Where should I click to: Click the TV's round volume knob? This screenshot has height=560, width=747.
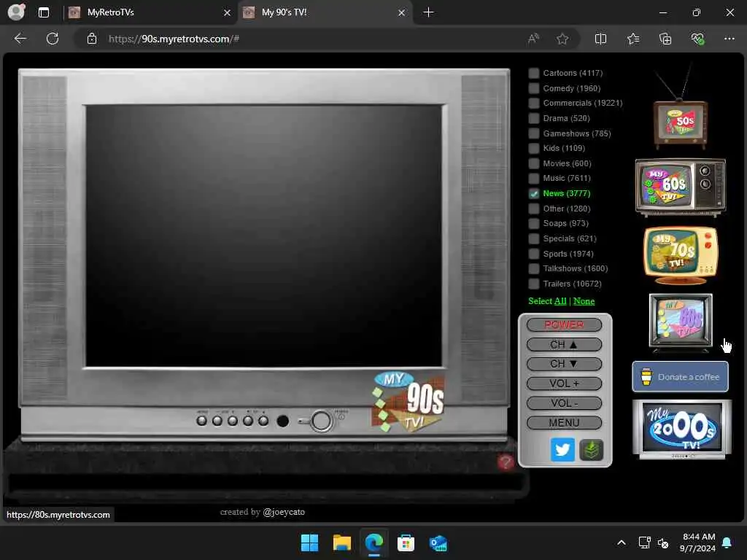click(x=321, y=421)
